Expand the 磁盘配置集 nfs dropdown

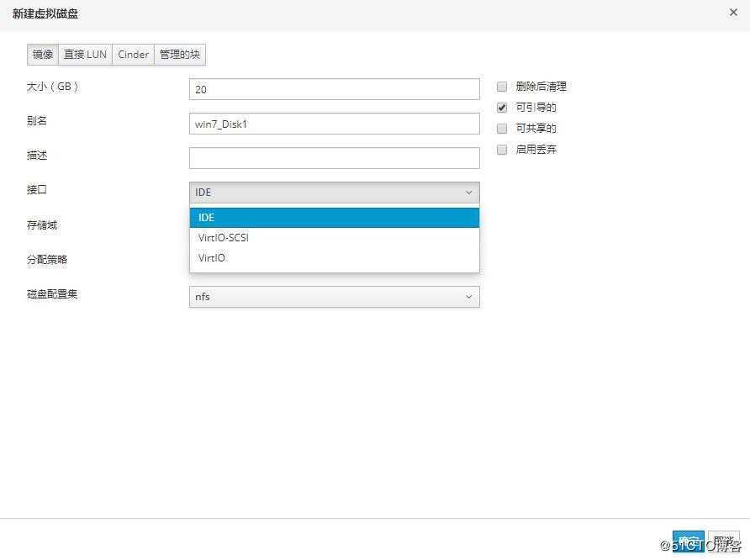(x=335, y=297)
